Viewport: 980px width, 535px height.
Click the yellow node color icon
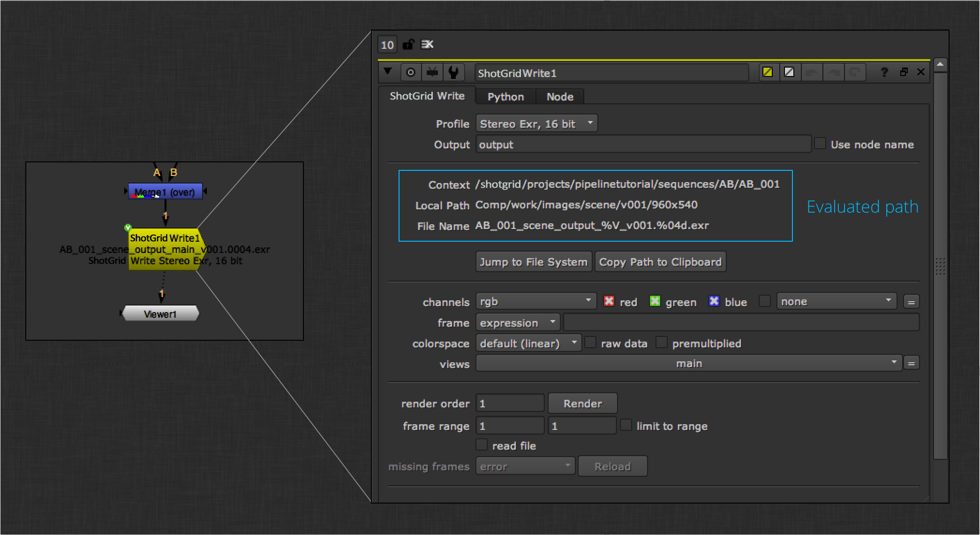pos(768,72)
